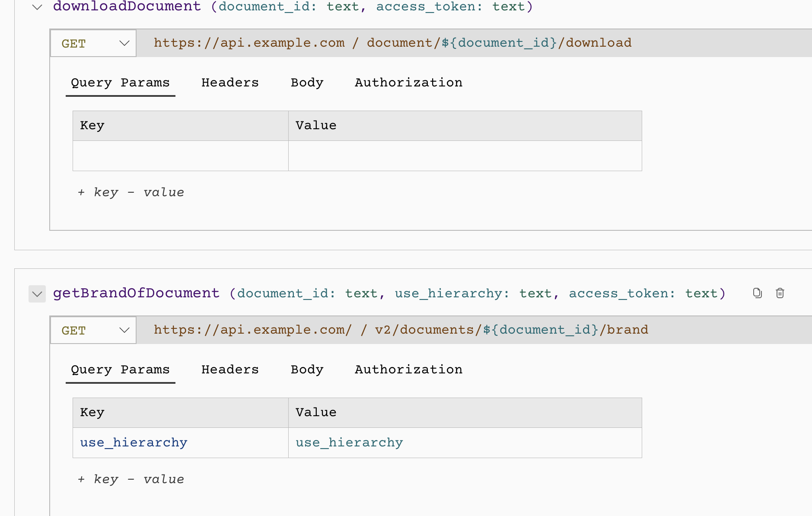This screenshot has width=812, height=516.
Task: Delete getBrandOfDocument using the trash icon
Action: tap(780, 293)
